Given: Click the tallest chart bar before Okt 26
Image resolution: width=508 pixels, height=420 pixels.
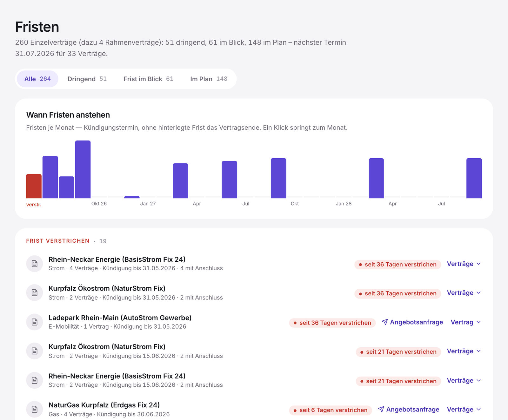Looking at the screenshot, I should click(83, 169).
